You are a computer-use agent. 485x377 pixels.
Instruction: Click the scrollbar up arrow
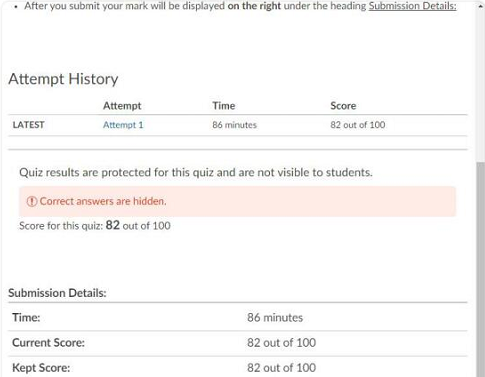coord(480,6)
